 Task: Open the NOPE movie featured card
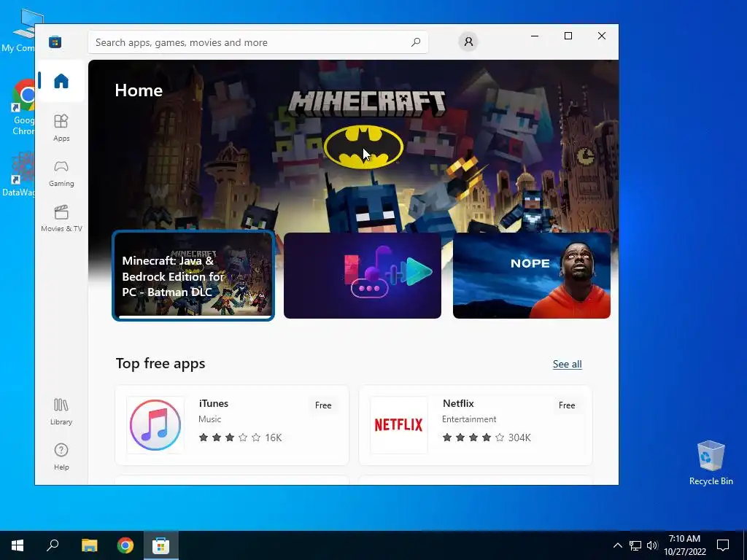(532, 276)
